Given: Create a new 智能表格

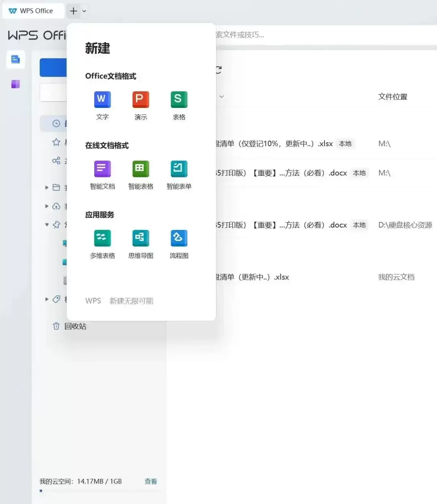Looking at the screenshot, I should click(140, 175).
